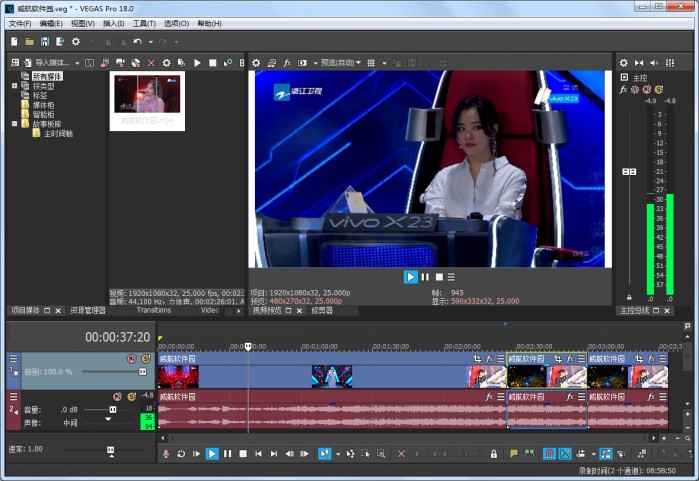This screenshot has width=699, height=481.
Task: Switch to the 资源管理器 tab
Action: pyautogui.click(x=88, y=310)
